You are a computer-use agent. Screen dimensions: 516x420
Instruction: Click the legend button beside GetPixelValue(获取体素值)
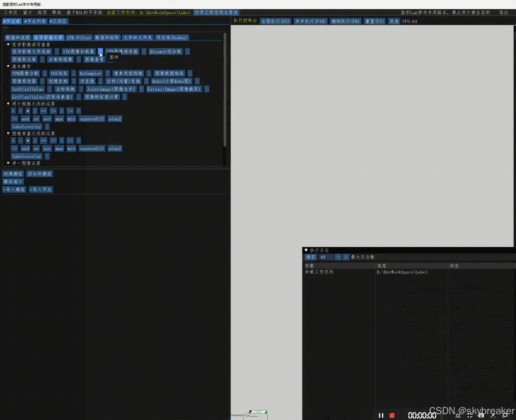(79, 97)
